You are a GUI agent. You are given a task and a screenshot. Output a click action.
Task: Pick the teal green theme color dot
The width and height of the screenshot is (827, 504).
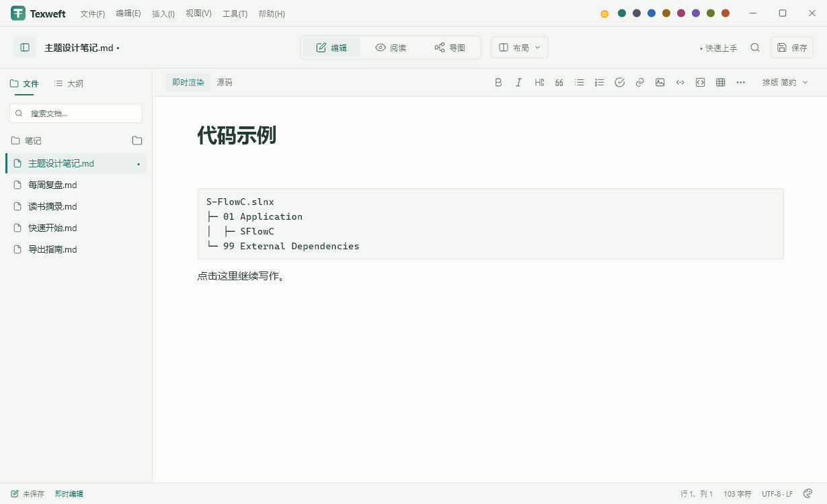pyautogui.click(x=622, y=13)
